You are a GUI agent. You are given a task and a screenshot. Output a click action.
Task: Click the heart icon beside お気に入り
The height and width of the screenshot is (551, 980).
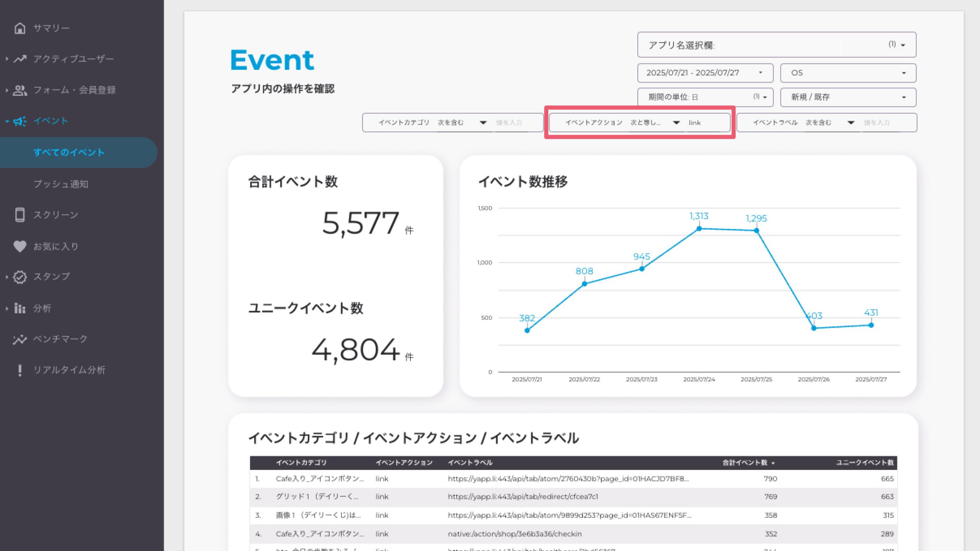[20, 246]
